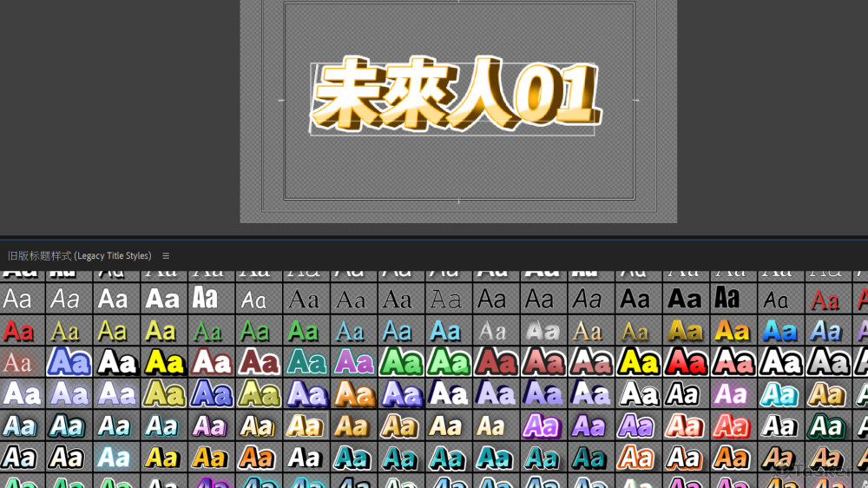Open the Legacy Title Styles panel menu

click(x=166, y=256)
